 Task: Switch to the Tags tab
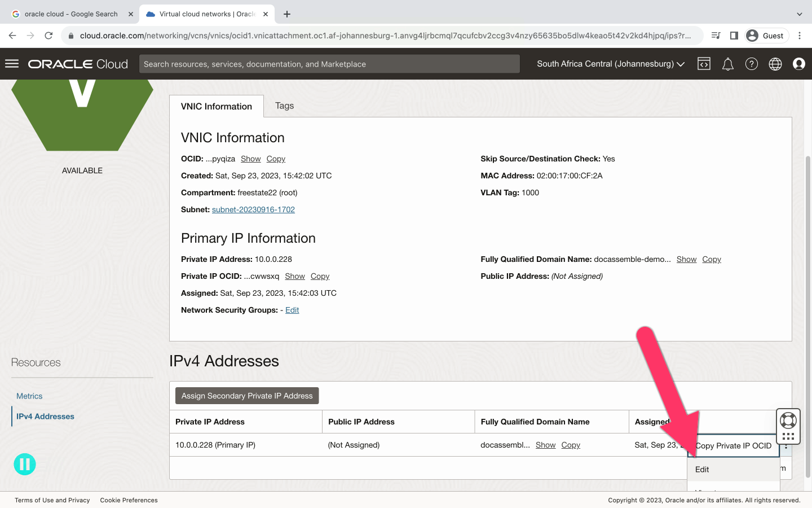point(284,106)
